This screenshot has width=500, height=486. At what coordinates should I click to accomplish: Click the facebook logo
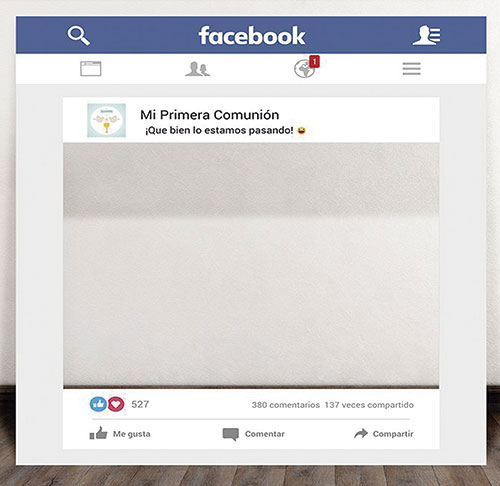(x=252, y=36)
